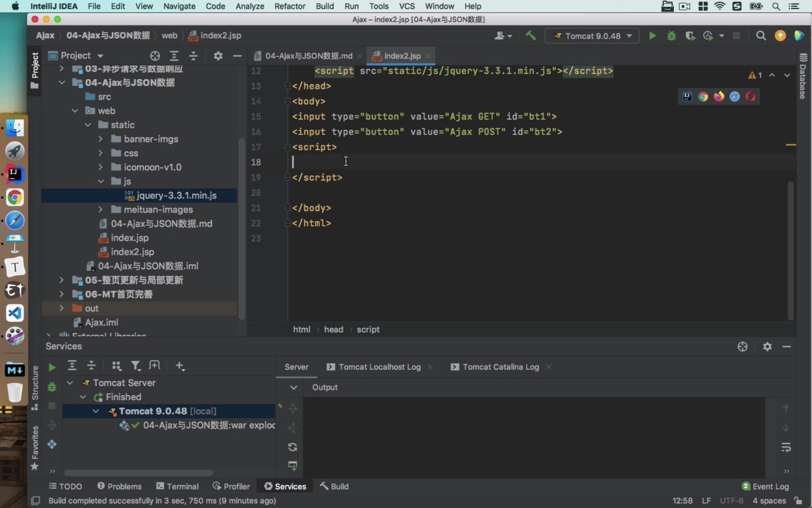The height and width of the screenshot is (508, 812).
Task: Collapse the Tomcat Server node in Services
Action: (70, 383)
